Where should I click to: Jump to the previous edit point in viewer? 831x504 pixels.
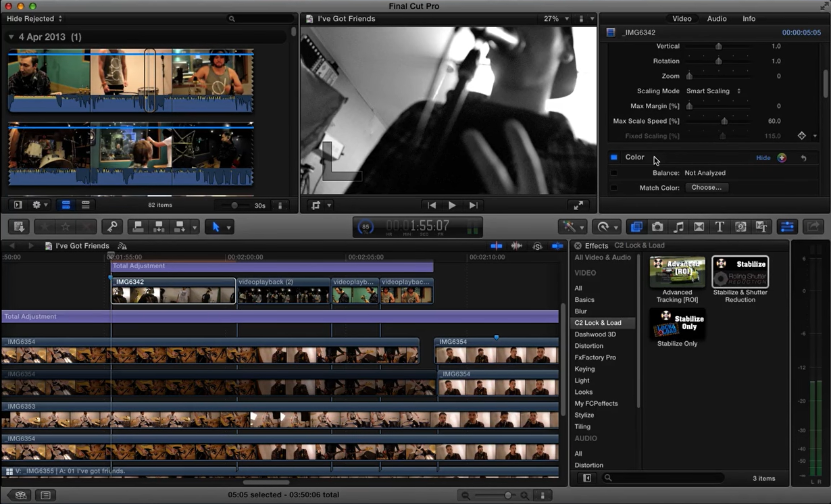point(431,205)
